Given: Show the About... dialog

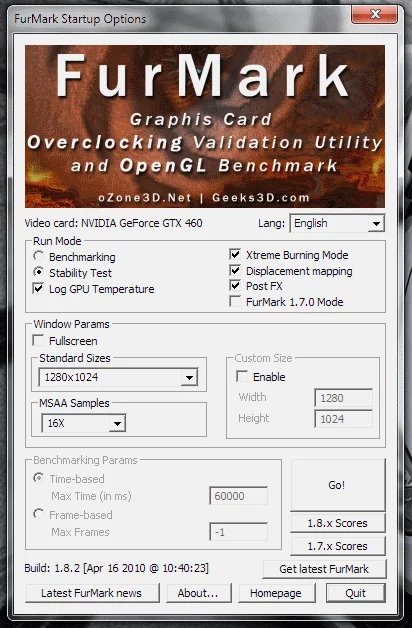Looking at the screenshot, I should pyautogui.click(x=199, y=593).
